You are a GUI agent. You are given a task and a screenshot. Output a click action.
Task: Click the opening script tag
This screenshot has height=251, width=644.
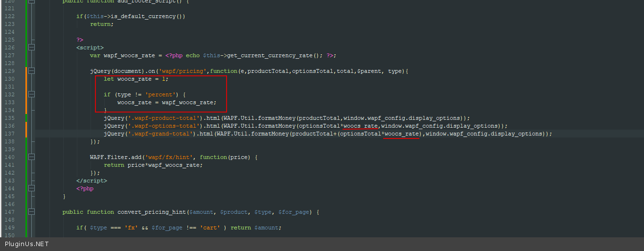click(90, 47)
